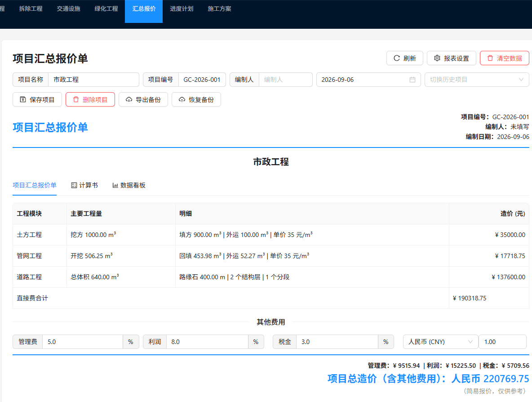Click the bar chart icon beside 数据看板
The height and width of the screenshot is (402, 532).
point(115,185)
